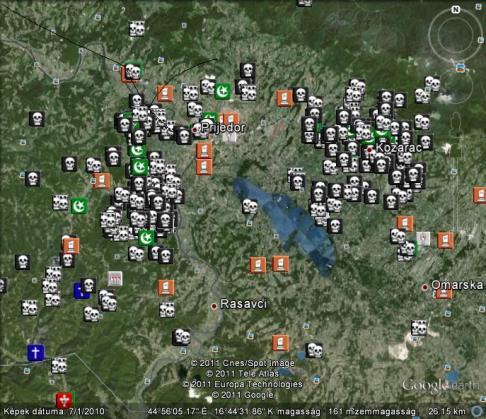Select the gray placemark northwest of Omarska

(423, 239)
